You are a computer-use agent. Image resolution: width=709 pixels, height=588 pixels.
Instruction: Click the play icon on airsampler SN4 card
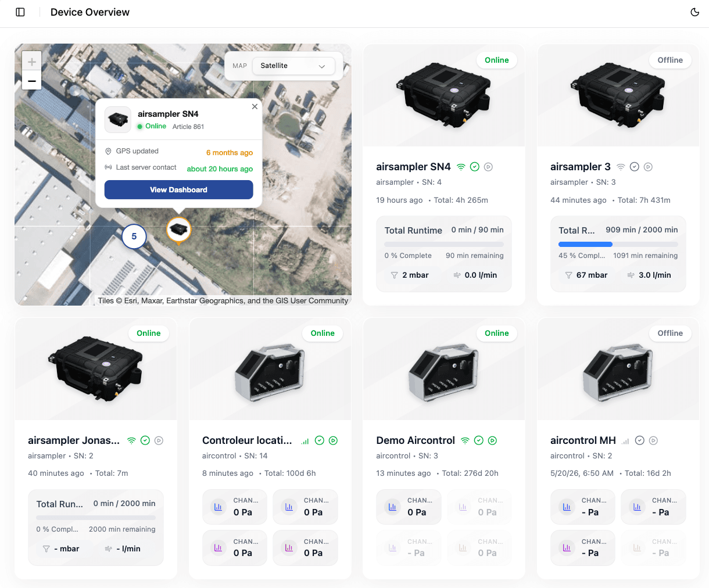point(489,167)
